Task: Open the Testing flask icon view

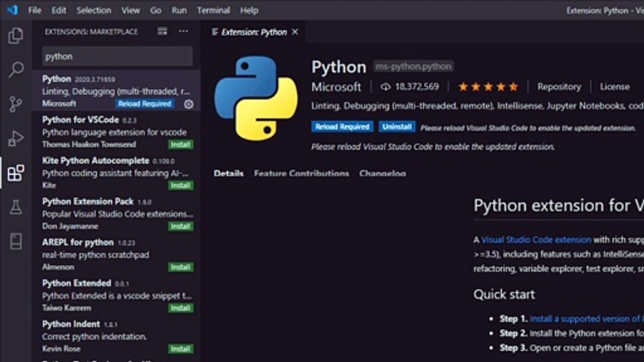Action: click(x=16, y=207)
